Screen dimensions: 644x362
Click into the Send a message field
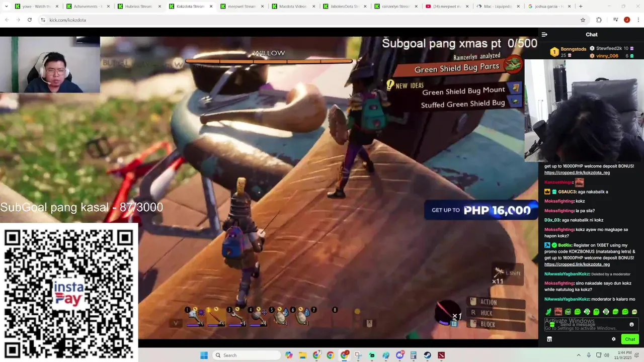click(x=592, y=324)
